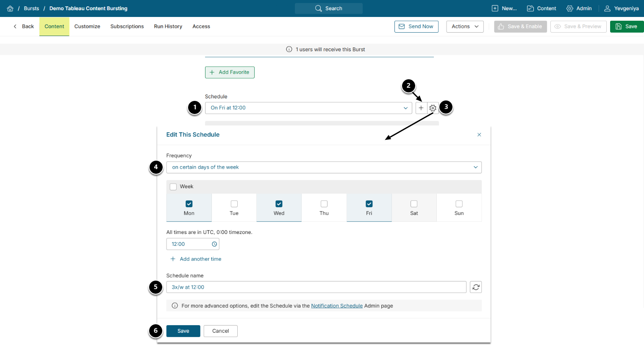
Task: Click the green Save button in toolbar
Action: coord(627,26)
